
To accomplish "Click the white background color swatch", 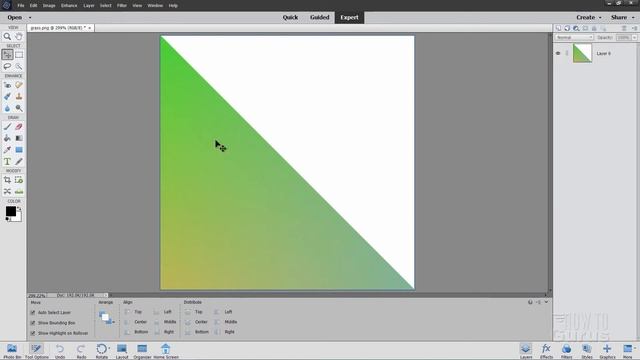I will pyautogui.click(x=18, y=217).
